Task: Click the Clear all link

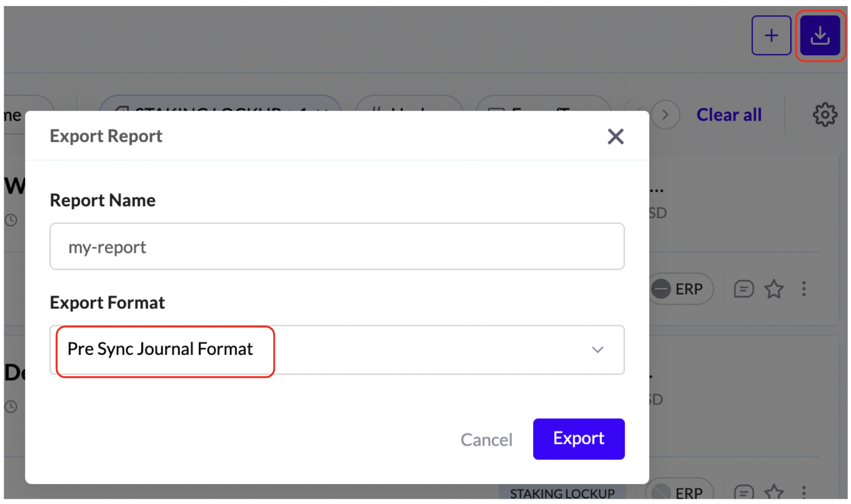Action: pos(729,114)
